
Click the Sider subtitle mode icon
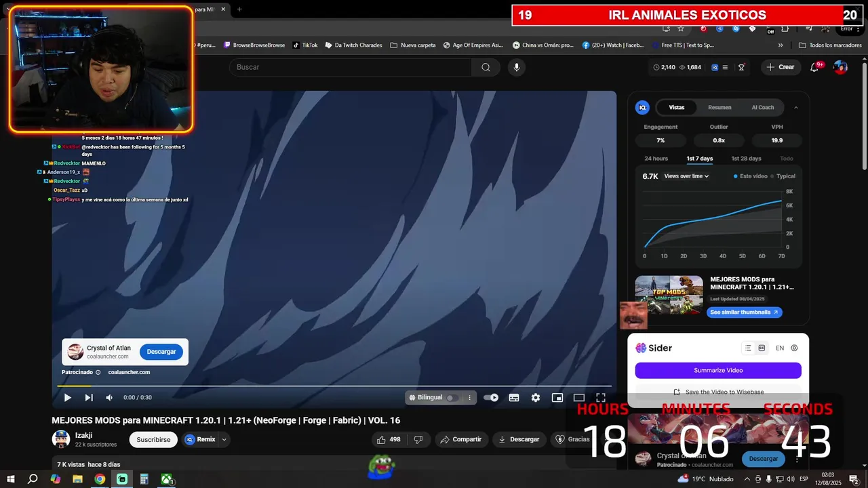(x=762, y=348)
